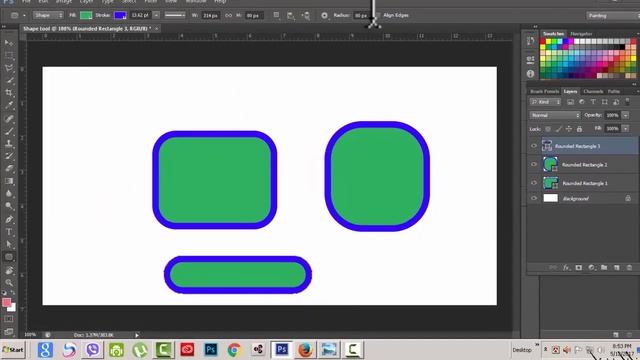Select the Pen tool
The height and width of the screenshot is (360, 640).
click(9, 219)
